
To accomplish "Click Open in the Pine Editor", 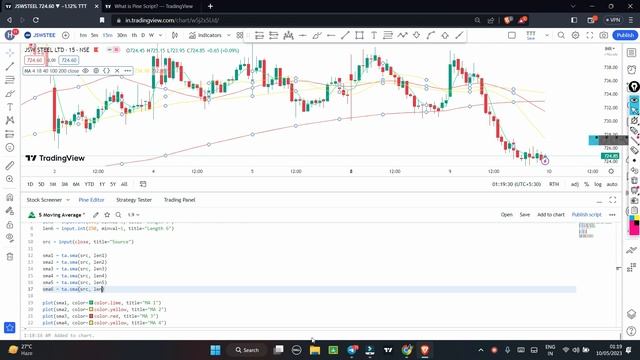I will click(507, 215).
